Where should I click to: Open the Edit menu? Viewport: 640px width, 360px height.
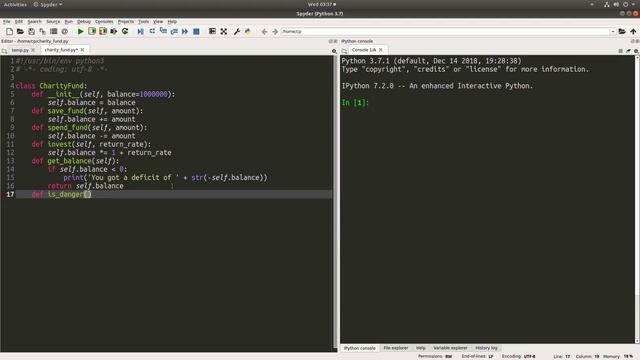19,21
